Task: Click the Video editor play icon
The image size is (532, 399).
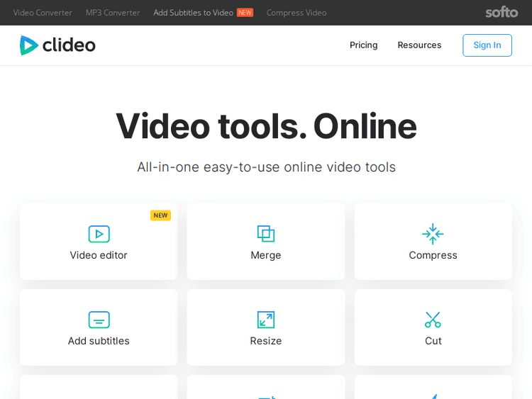Action: pyautogui.click(x=99, y=234)
